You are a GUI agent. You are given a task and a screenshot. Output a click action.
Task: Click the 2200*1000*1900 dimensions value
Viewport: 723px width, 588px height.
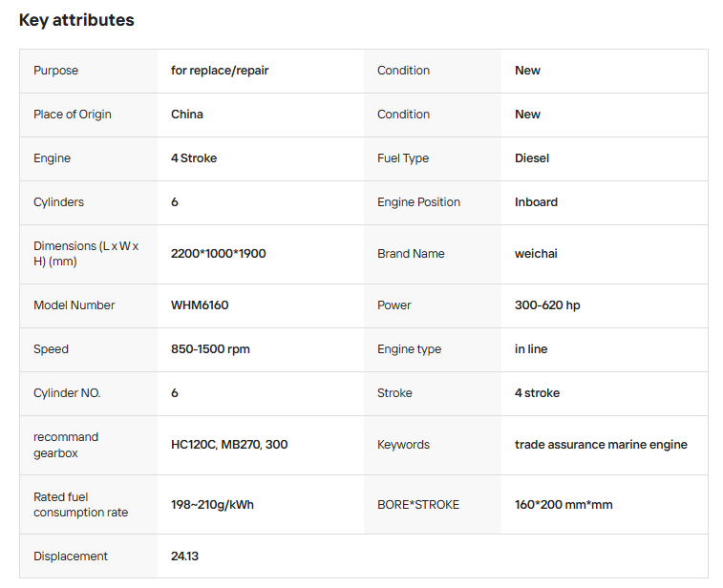[x=218, y=254]
